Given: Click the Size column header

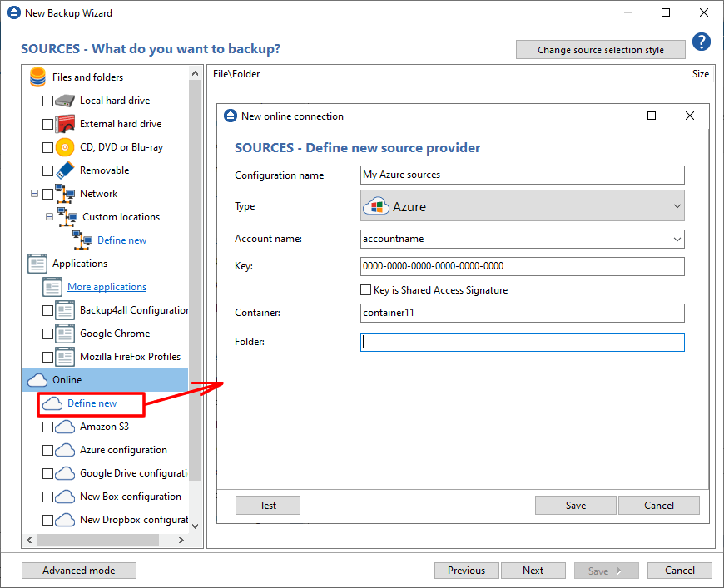Looking at the screenshot, I should 700,74.
